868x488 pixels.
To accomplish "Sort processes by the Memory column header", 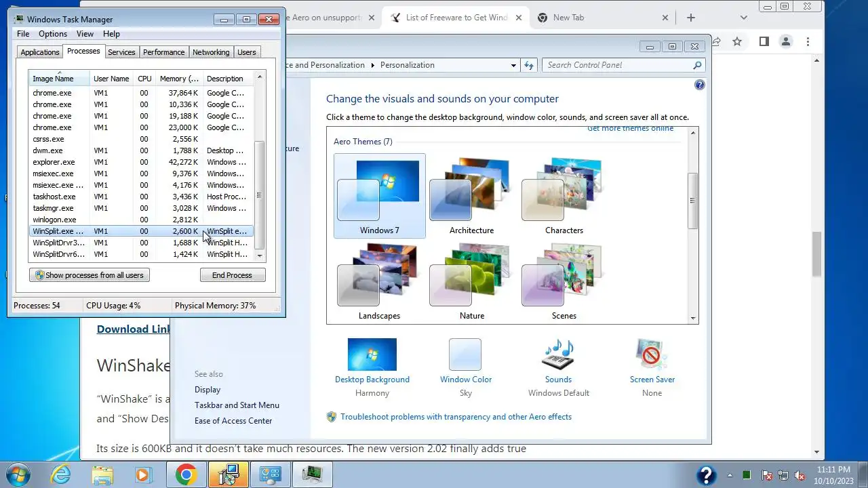I will (x=179, y=79).
